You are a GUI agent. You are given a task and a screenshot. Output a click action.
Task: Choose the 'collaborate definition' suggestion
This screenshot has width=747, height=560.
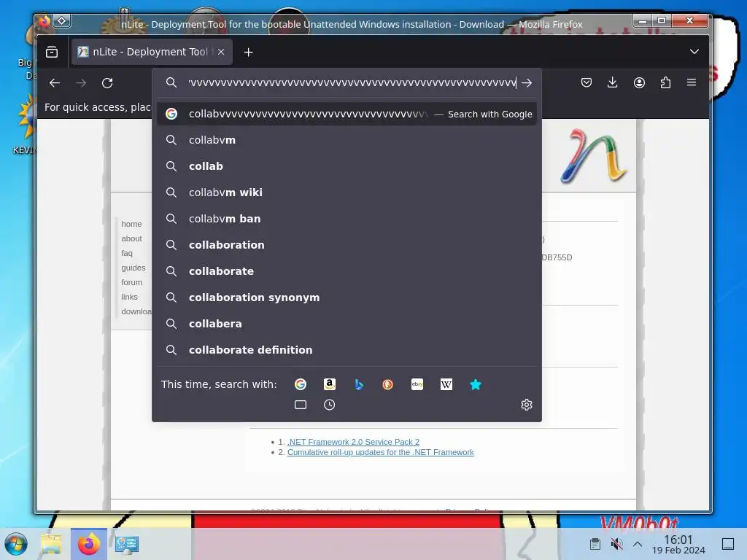click(x=347, y=349)
